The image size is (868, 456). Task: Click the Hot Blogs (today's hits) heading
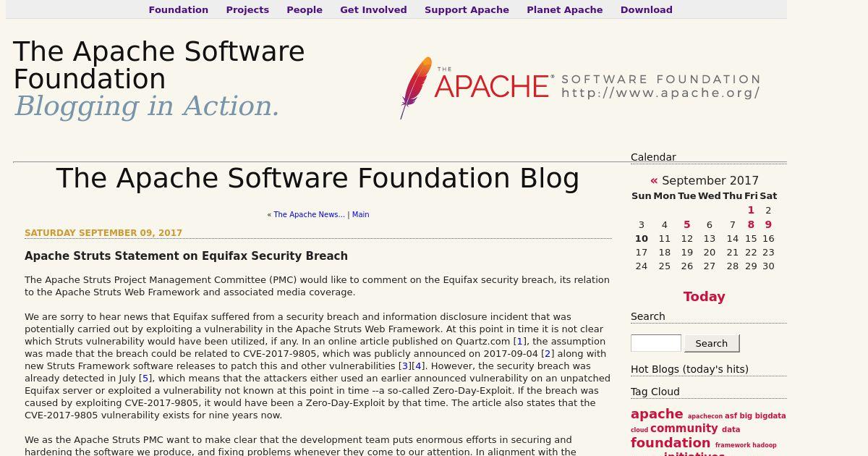pos(689,369)
